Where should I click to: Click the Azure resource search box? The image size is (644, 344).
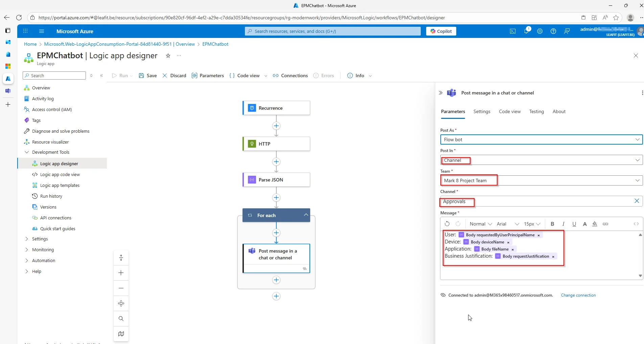(333, 31)
